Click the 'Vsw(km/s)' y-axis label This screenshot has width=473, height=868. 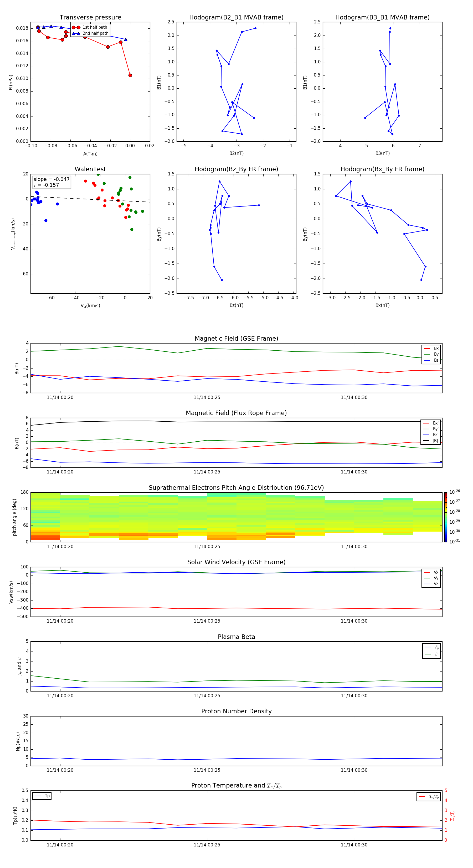(x=11, y=592)
